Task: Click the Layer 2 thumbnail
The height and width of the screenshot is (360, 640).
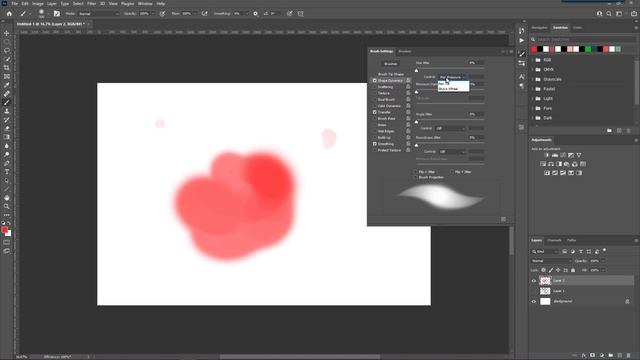Action: 545,281
